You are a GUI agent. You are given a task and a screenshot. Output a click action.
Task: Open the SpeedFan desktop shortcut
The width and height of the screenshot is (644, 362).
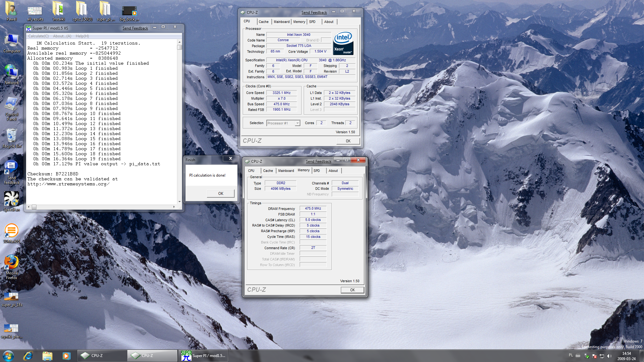coord(11,199)
